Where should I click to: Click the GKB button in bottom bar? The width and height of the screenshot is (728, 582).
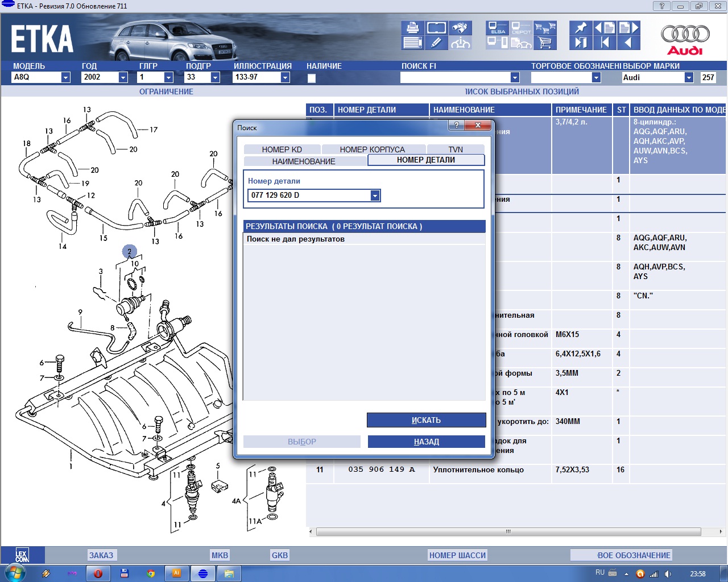point(280,555)
